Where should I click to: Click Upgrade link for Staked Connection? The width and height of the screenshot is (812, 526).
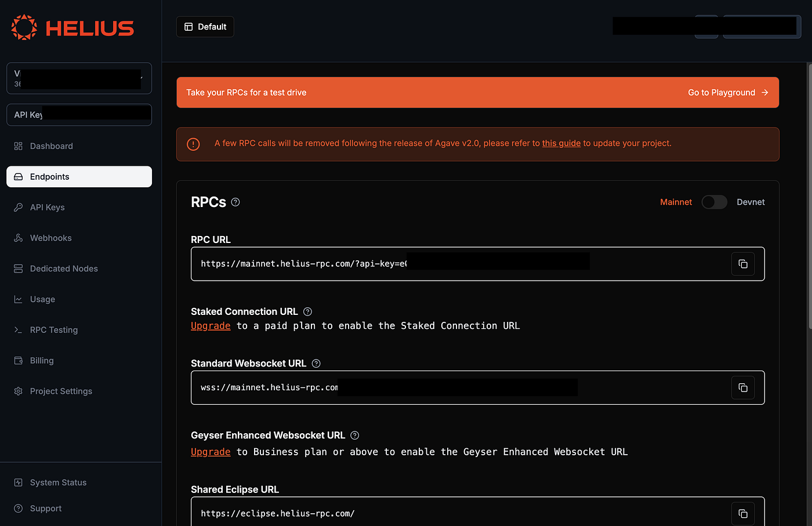[x=211, y=326]
